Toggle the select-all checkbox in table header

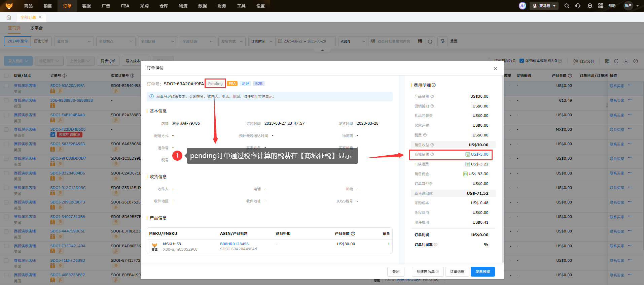(x=6, y=75)
